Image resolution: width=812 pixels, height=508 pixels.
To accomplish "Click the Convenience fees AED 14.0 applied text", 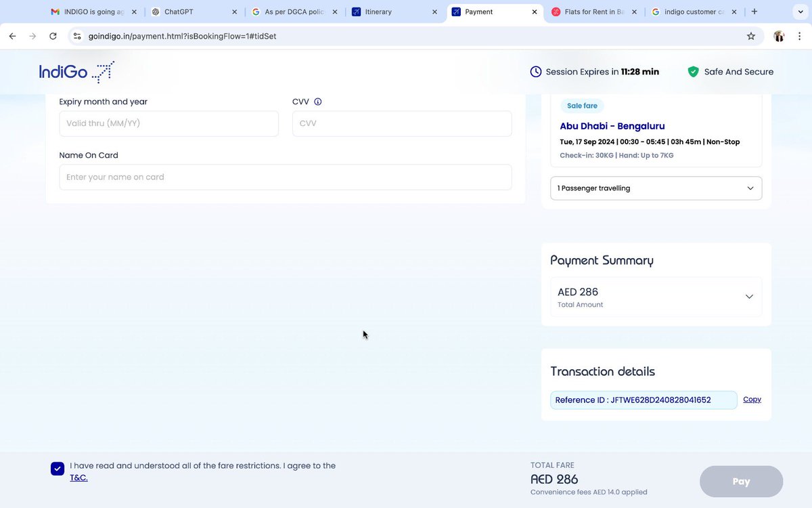I will pyautogui.click(x=589, y=492).
